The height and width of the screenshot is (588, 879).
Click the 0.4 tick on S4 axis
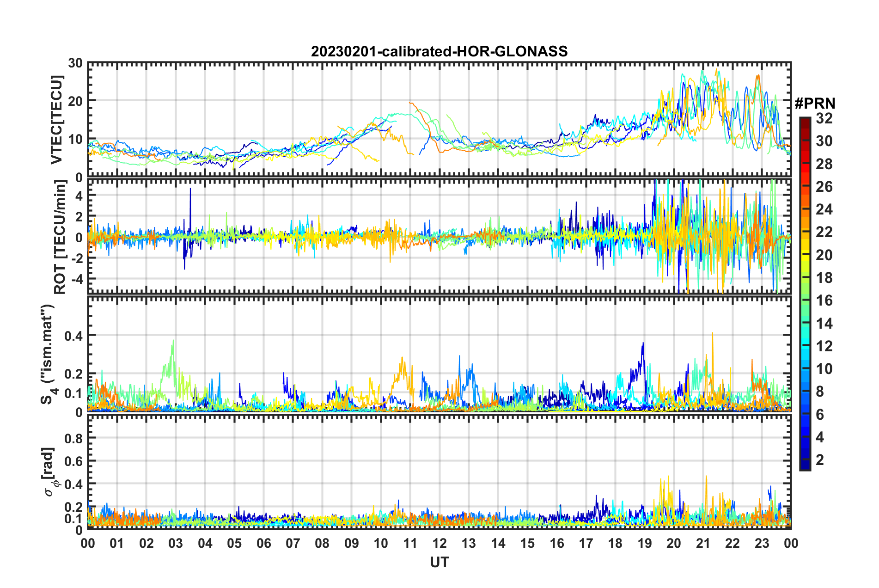coord(73,336)
